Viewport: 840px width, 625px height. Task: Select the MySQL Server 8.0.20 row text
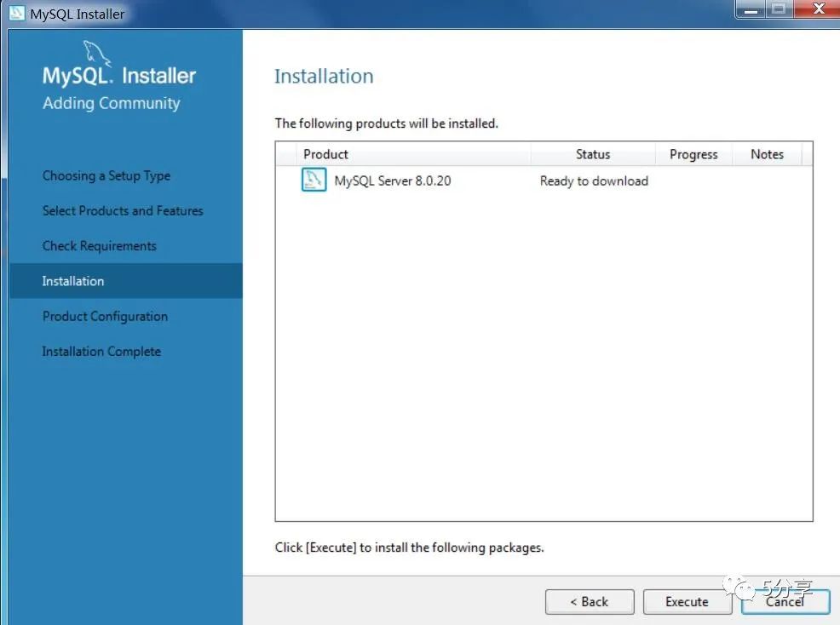coord(393,181)
